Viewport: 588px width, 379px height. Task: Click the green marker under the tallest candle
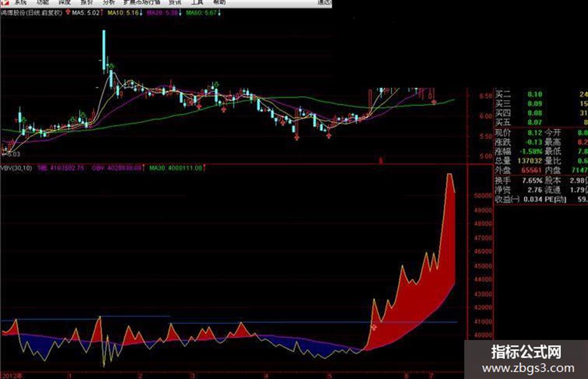(x=111, y=67)
